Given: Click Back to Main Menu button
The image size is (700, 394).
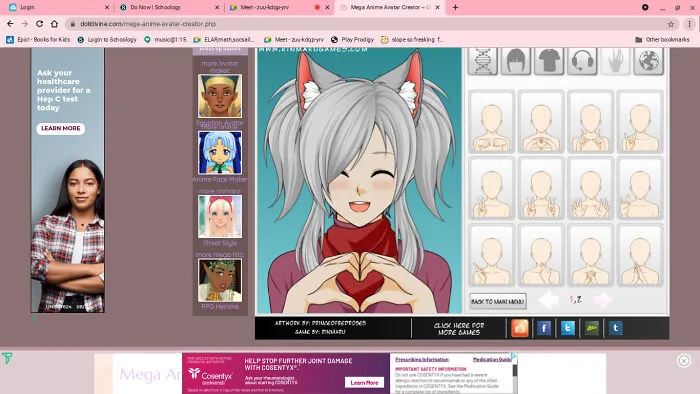Looking at the screenshot, I should 498,301.
